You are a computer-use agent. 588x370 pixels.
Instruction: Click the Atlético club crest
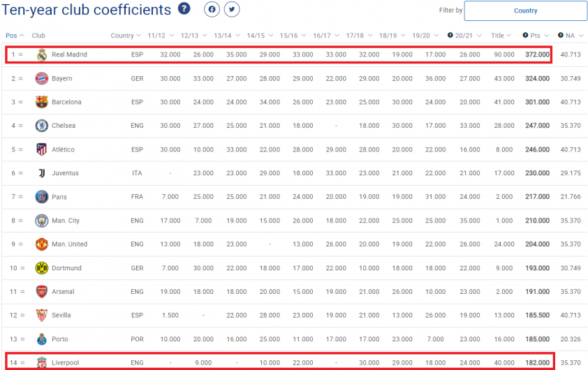click(x=42, y=149)
